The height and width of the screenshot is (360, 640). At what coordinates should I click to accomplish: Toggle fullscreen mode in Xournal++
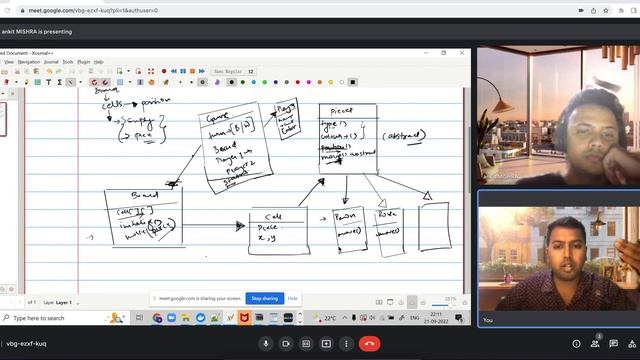151,71
